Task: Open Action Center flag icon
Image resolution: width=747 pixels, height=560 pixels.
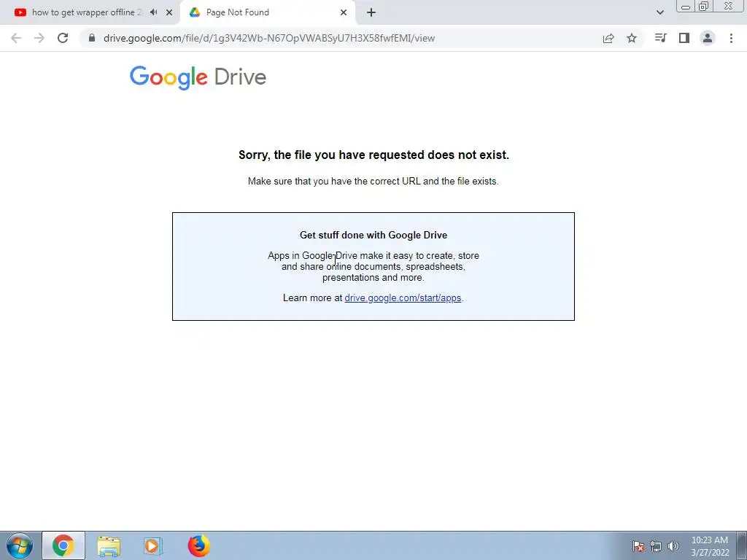Action: (638, 546)
